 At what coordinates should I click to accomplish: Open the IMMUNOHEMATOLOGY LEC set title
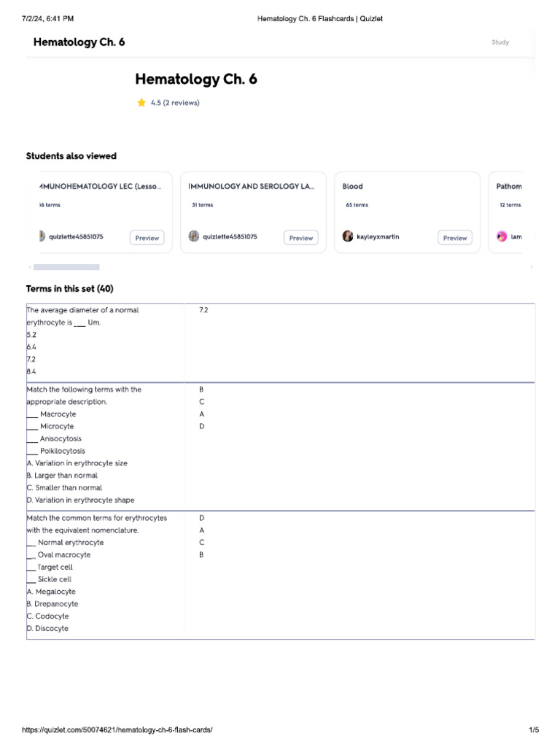(100, 187)
